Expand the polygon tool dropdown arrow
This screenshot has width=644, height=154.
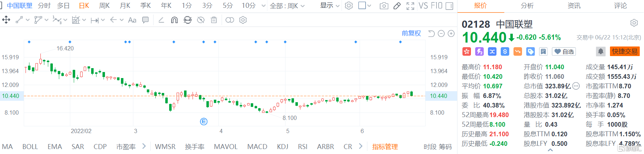click(x=46, y=20)
